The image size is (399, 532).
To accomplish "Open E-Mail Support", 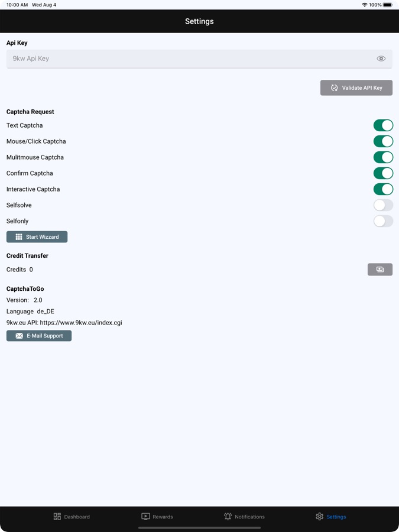I will tap(39, 336).
